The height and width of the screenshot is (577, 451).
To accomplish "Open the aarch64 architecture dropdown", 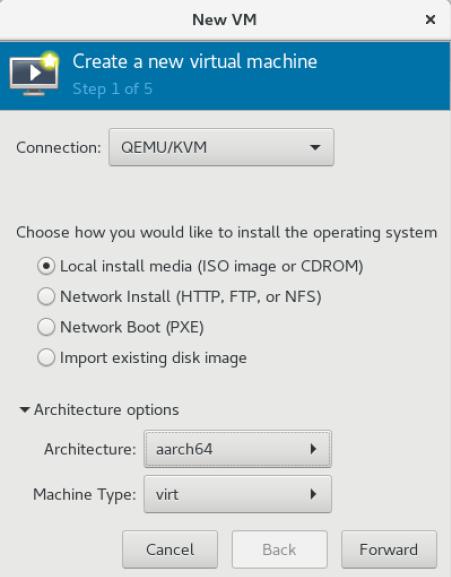I will tap(238, 449).
